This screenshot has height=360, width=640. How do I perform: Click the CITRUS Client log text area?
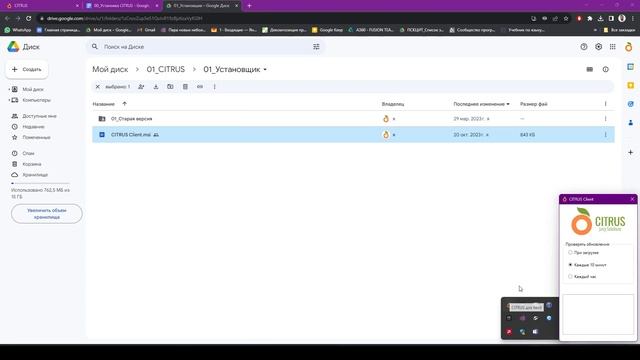[598, 314]
